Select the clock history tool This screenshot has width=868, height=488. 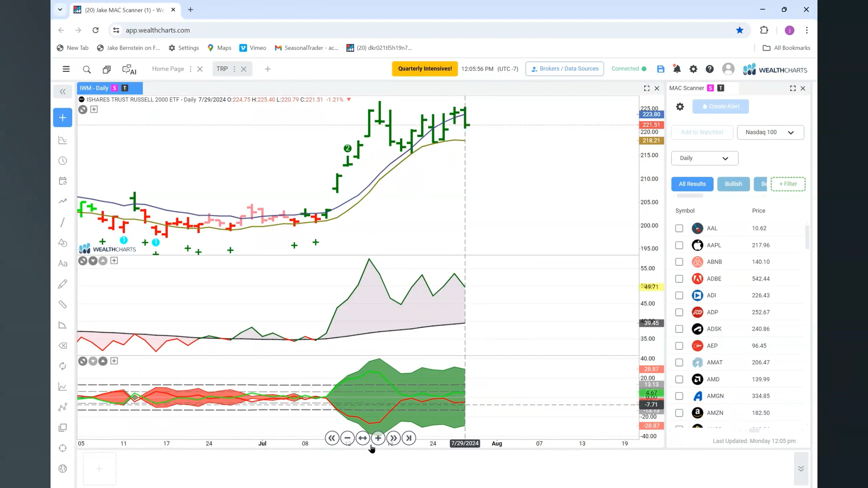click(63, 161)
